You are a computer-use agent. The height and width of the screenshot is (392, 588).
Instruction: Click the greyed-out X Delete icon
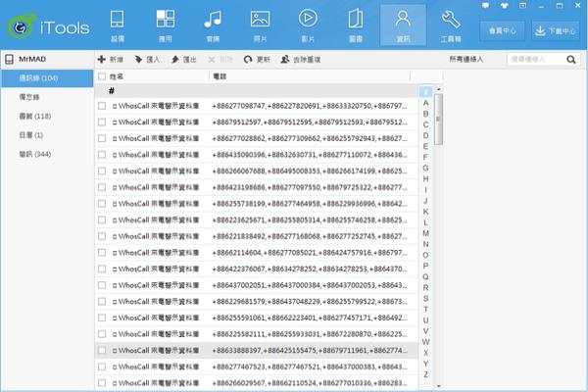(x=212, y=59)
